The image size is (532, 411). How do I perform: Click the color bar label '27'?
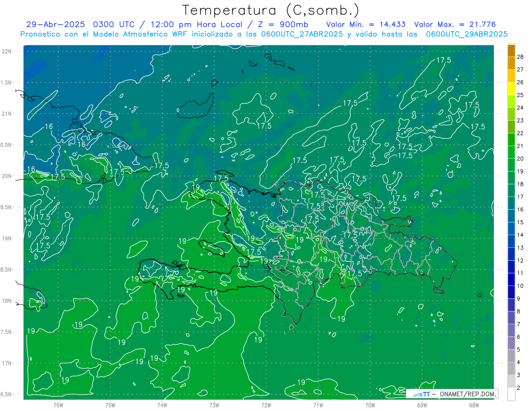pos(520,69)
